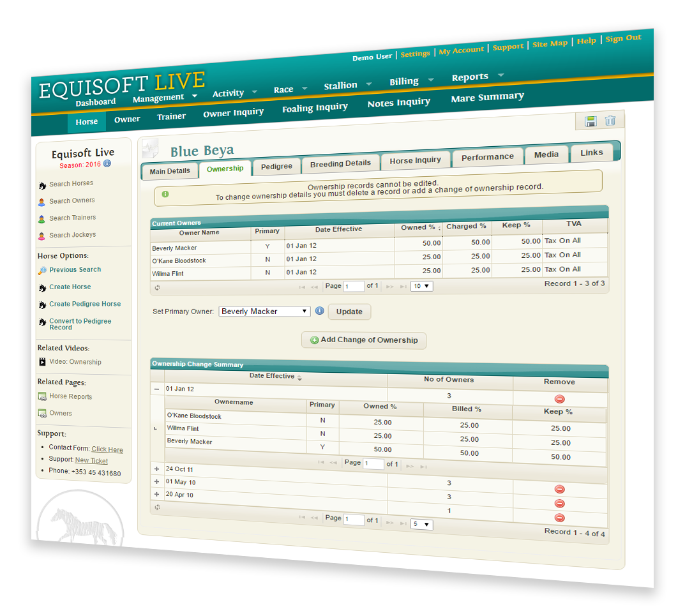
Task: Click the Search Trainers person icon
Action: (x=41, y=220)
